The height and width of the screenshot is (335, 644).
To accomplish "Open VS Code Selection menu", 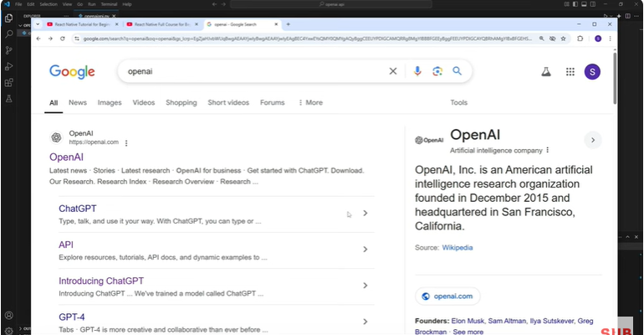I will [49, 4].
